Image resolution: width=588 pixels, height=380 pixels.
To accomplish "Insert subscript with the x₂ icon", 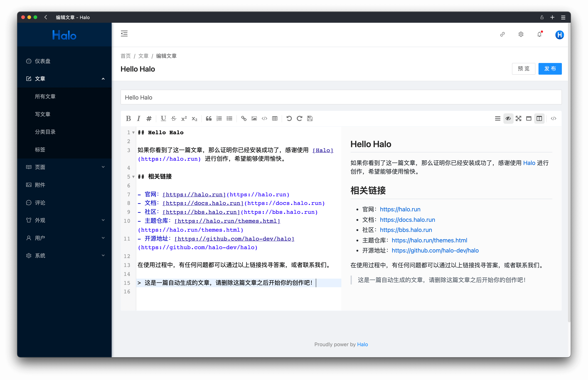I will 194,118.
